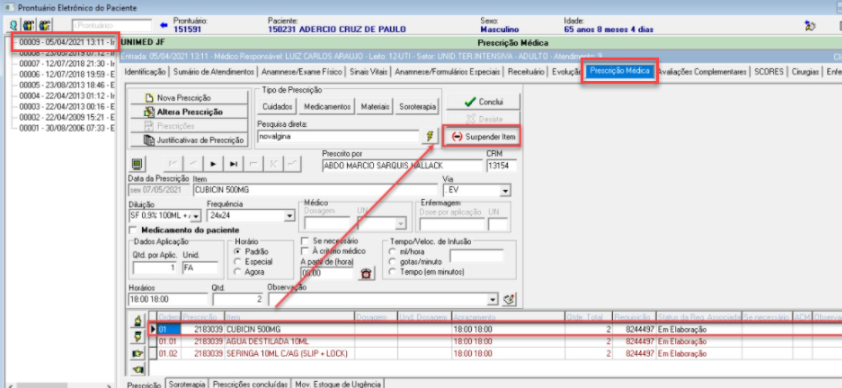This screenshot has width=842, height=388.
Task: Open Prescrições concluídas bottom tab
Action: click(250, 384)
